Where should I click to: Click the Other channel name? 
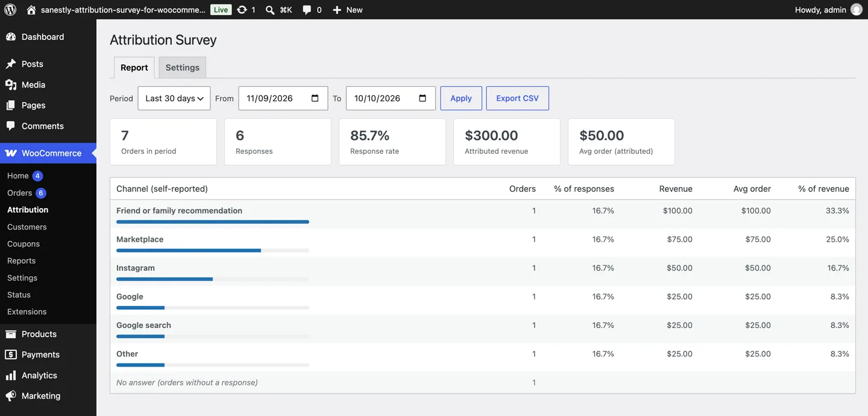tap(127, 354)
